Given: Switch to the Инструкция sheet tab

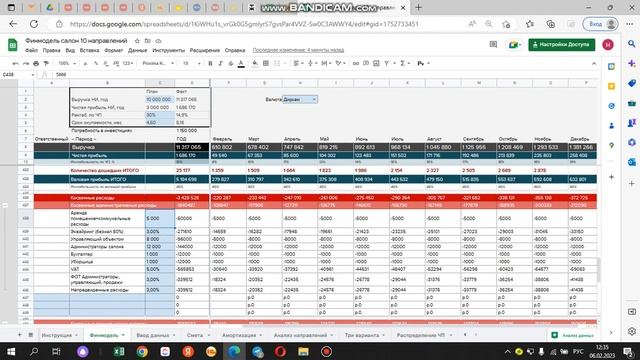Looking at the screenshot, I should point(59,335).
